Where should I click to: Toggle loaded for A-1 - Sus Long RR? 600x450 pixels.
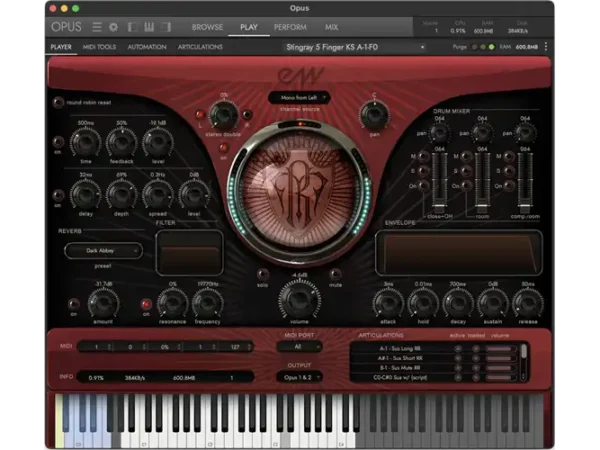tap(476, 349)
